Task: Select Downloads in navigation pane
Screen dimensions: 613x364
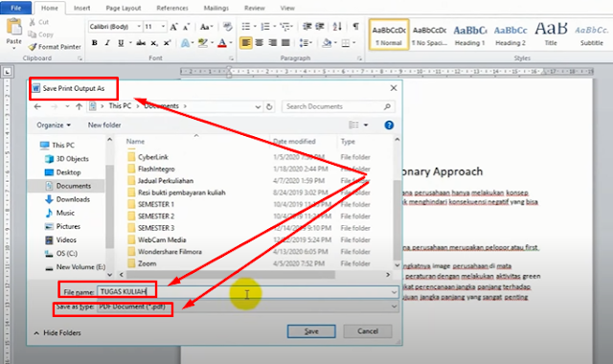Action: point(73,199)
